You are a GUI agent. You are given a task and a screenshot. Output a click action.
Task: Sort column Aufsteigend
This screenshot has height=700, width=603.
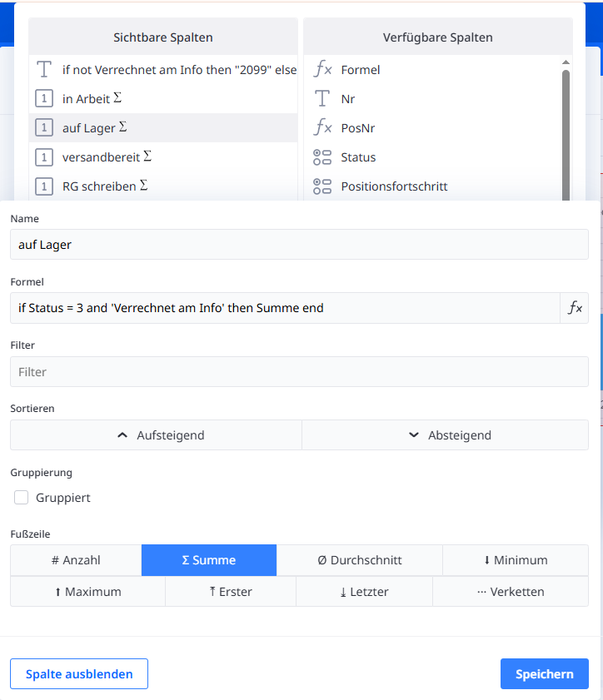coord(156,435)
